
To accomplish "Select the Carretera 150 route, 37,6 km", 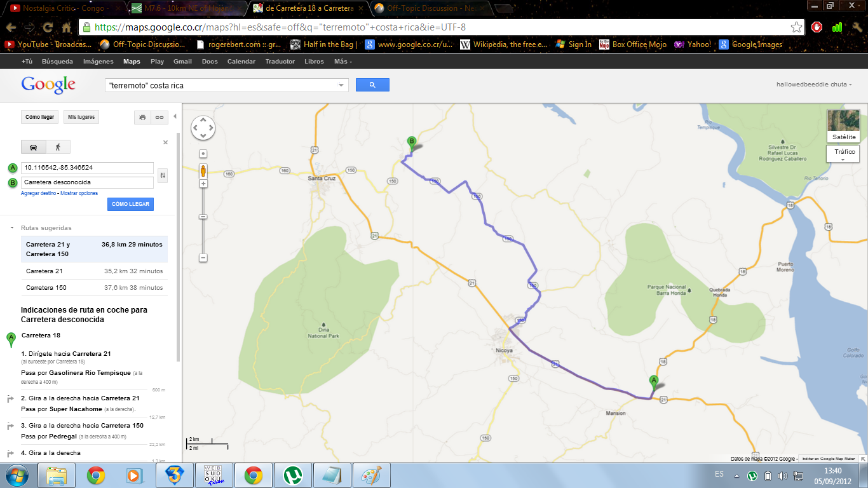I will click(94, 288).
